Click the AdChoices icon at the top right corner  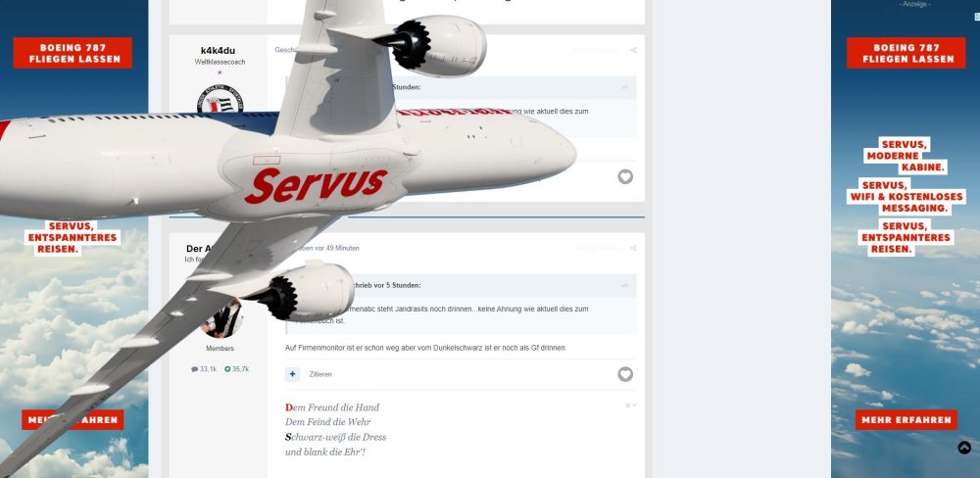coord(976,17)
